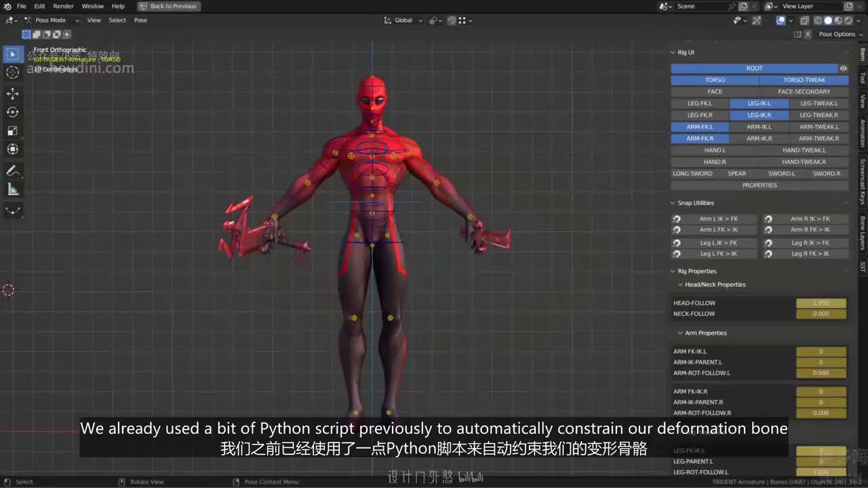Viewport: 868px width, 488px height.
Task: Set selection mode to extend
Action: [x=37, y=34]
